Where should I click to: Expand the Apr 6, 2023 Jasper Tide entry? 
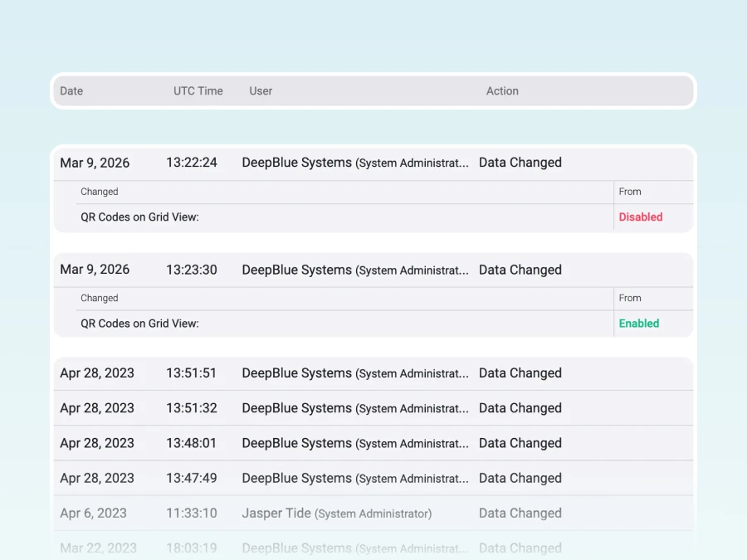(373, 514)
